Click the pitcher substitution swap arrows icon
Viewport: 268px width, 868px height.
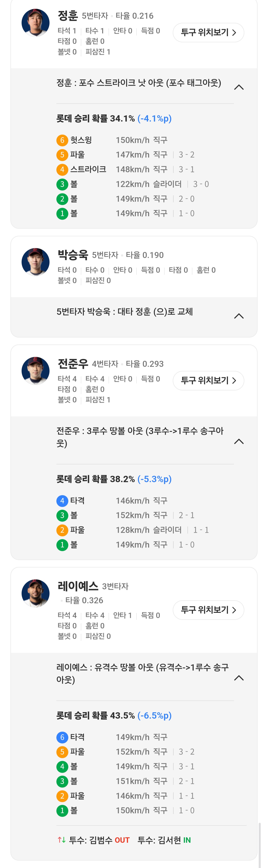point(62,840)
